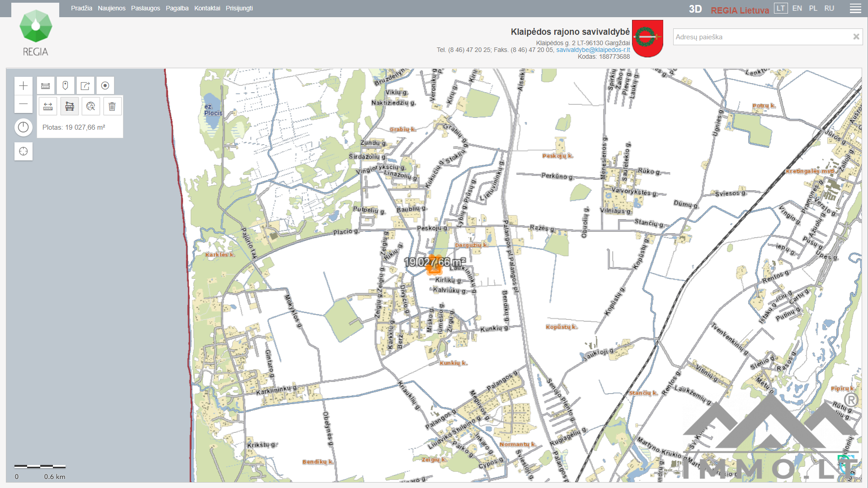Open the measurement ruler tool
Screen dimensions: 868x488
pyautogui.click(x=46, y=86)
